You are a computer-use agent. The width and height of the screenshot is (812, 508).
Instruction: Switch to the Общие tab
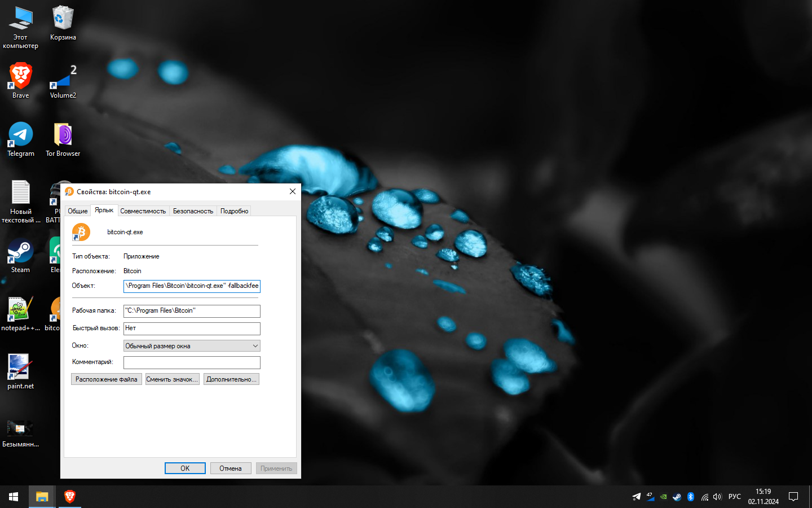pyautogui.click(x=78, y=211)
